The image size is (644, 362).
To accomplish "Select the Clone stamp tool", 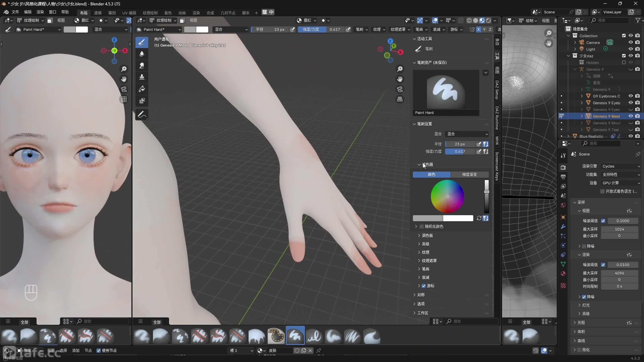I will pos(142,77).
